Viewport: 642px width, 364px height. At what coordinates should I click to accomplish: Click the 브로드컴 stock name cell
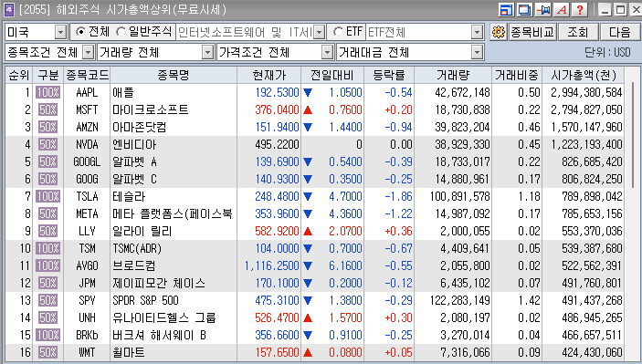174,265
